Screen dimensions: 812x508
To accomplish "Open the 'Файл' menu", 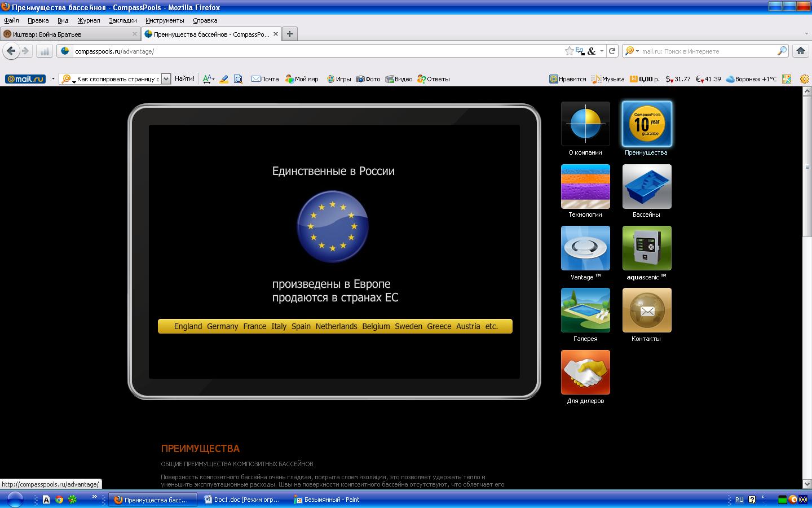I will click(x=11, y=20).
